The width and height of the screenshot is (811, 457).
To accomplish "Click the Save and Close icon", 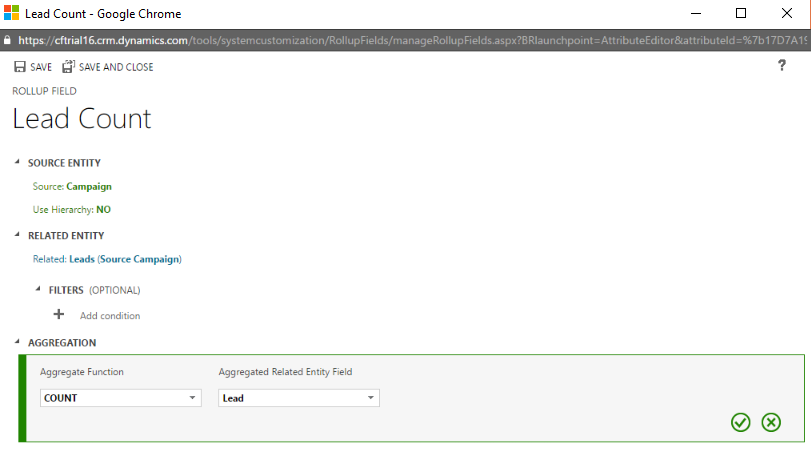I will coord(68,66).
